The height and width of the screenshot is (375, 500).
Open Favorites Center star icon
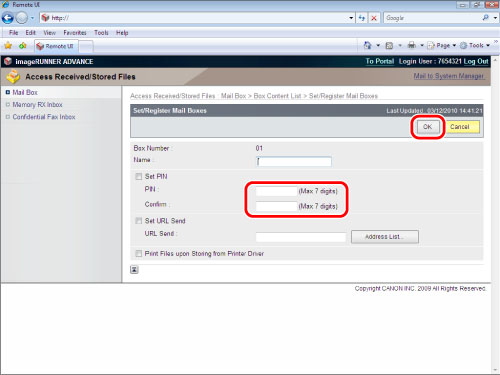click(x=8, y=46)
